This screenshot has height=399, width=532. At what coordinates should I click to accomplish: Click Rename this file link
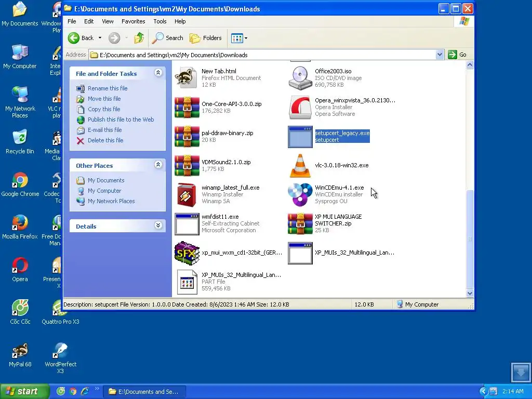pos(108,88)
